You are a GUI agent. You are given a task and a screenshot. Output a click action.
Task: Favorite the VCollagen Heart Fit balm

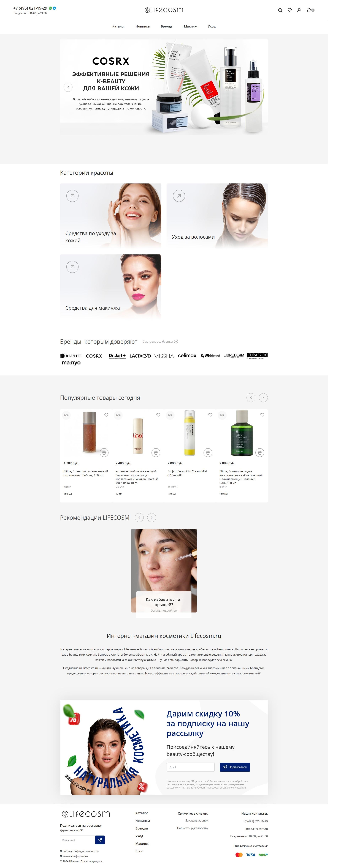coord(158,415)
